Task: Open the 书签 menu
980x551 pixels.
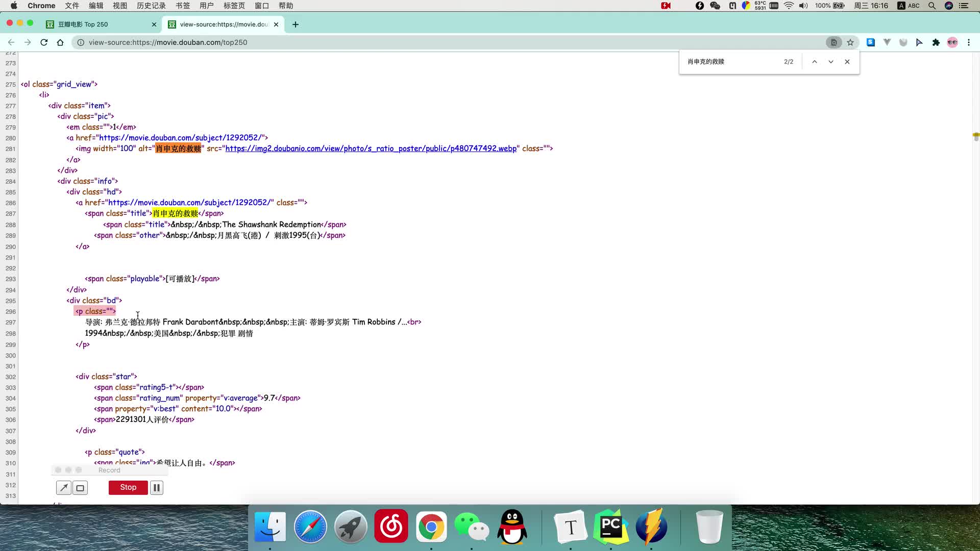Action: point(183,6)
